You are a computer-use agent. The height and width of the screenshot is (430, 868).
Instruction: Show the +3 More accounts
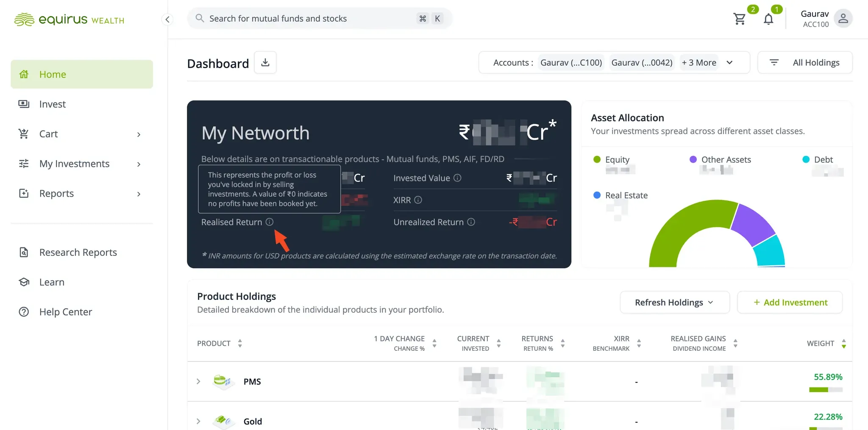click(x=699, y=63)
